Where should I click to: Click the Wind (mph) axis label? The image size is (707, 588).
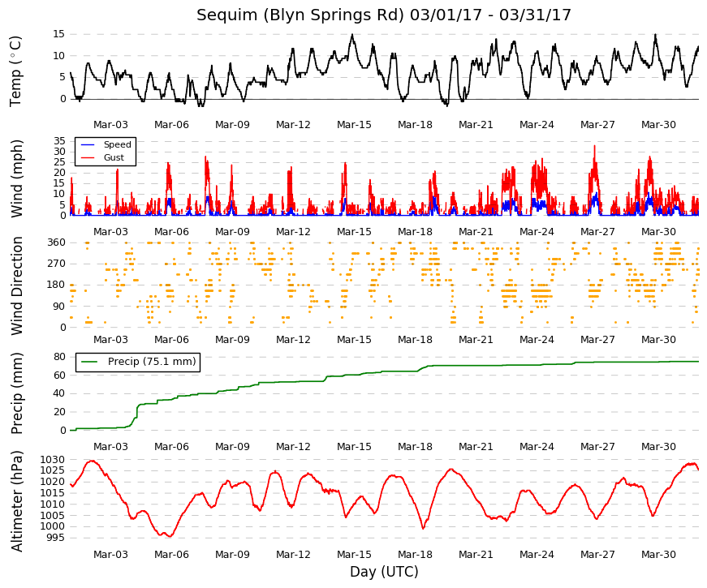click(16, 178)
